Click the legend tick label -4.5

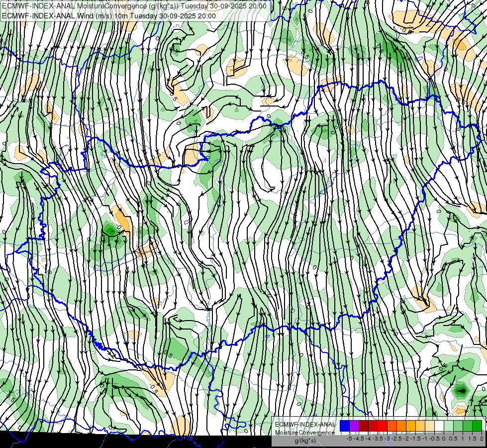coord(358,439)
